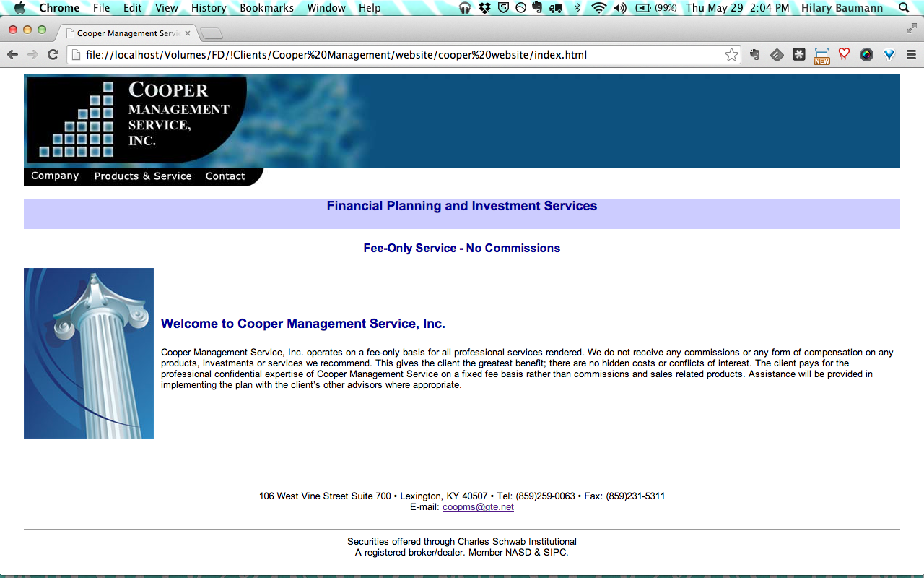Click the date and time in menu bar
The height and width of the screenshot is (578, 924).
point(738,8)
